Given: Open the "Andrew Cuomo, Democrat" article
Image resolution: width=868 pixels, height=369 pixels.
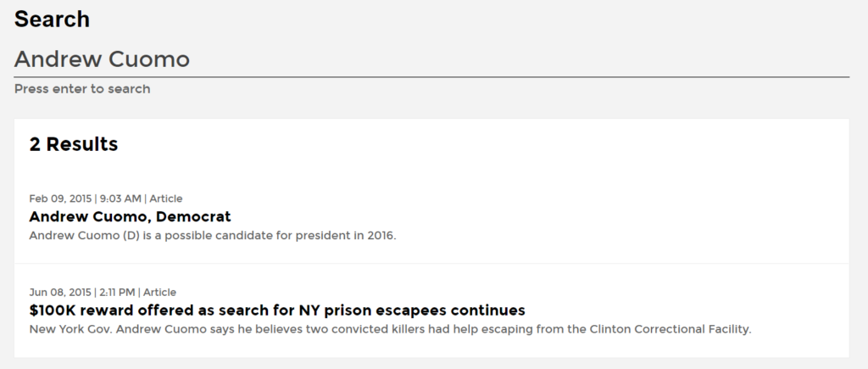Looking at the screenshot, I should click(130, 216).
